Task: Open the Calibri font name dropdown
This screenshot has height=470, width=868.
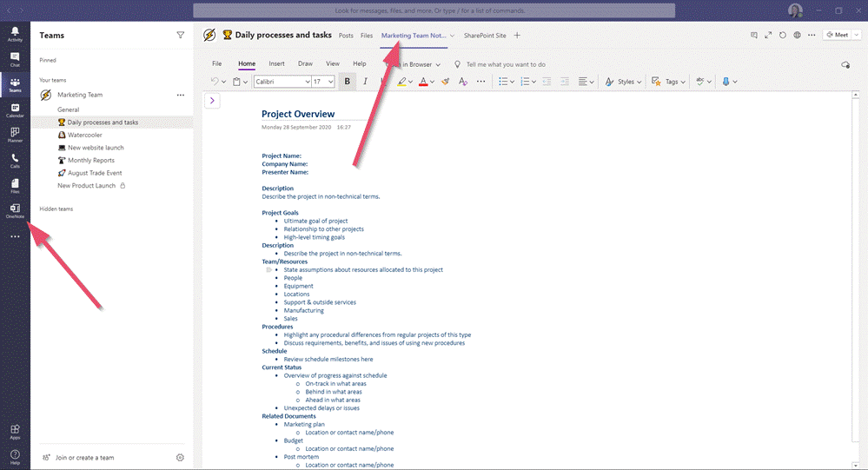Action: pyautogui.click(x=282, y=82)
